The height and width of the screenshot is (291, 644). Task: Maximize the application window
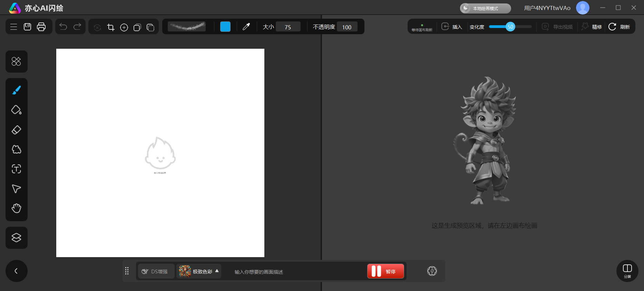click(x=618, y=8)
